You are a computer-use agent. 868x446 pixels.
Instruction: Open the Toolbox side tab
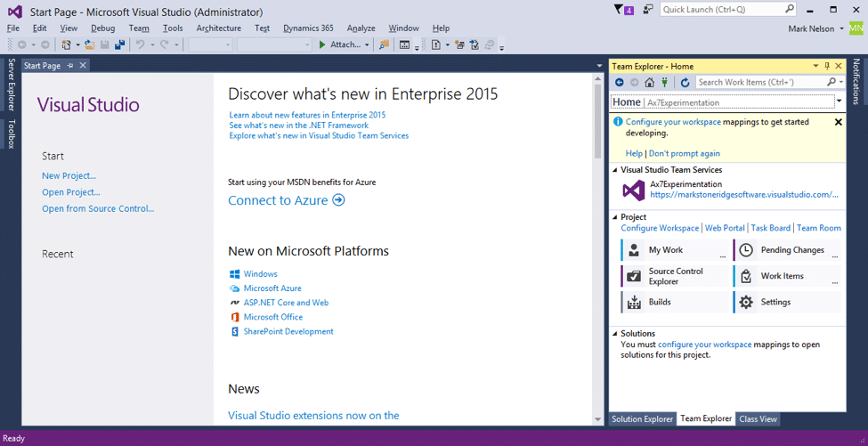coord(11,134)
